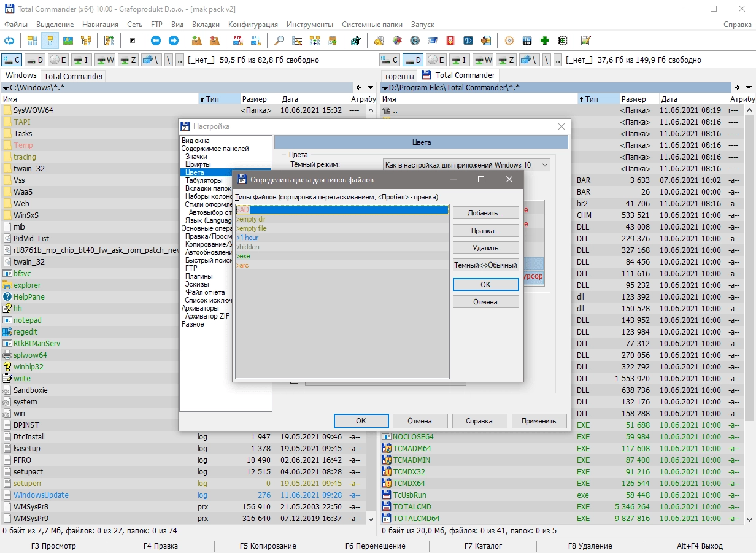Switch to the торенты tab
756x553 pixels.
coord(399,76)
